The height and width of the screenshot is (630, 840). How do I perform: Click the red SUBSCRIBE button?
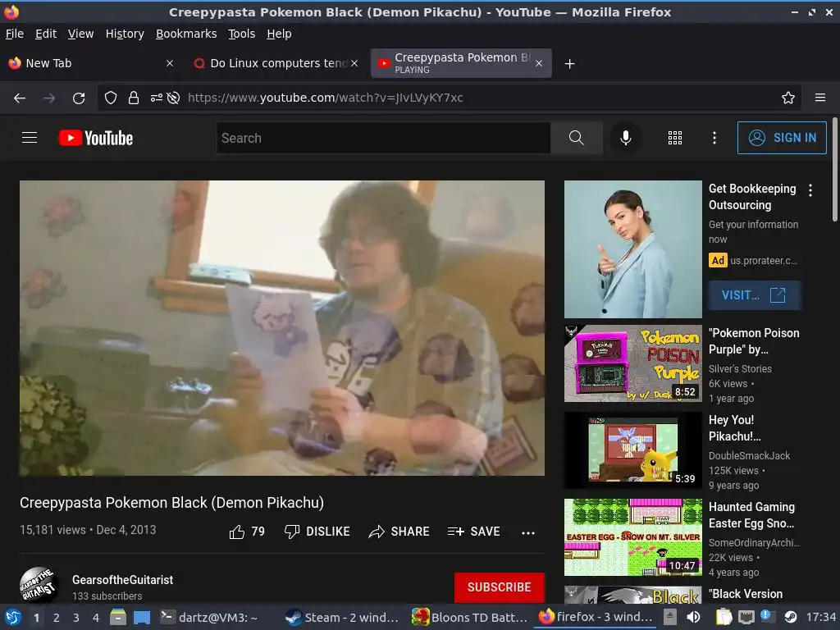500,587
